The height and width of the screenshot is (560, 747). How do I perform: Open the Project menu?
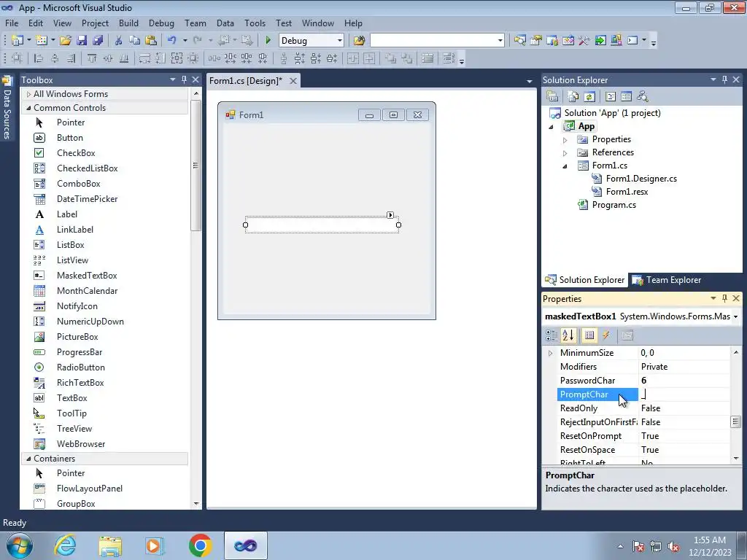pos(95,23)
